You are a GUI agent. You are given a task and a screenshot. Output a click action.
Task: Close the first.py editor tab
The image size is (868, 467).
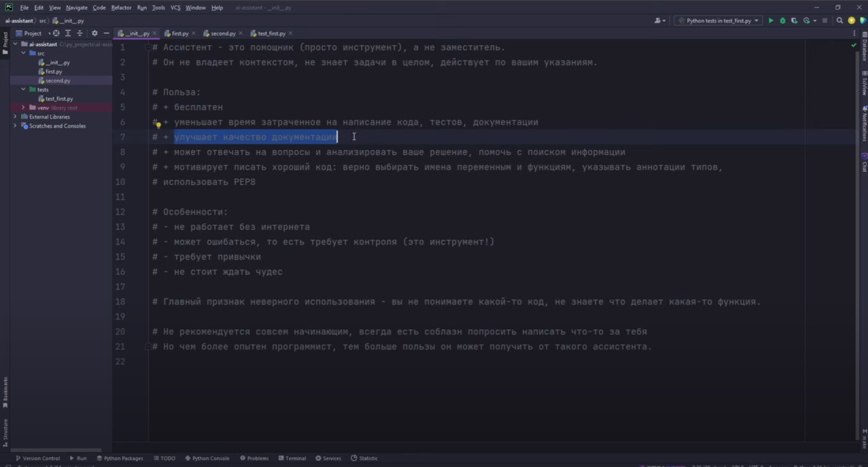194,33
